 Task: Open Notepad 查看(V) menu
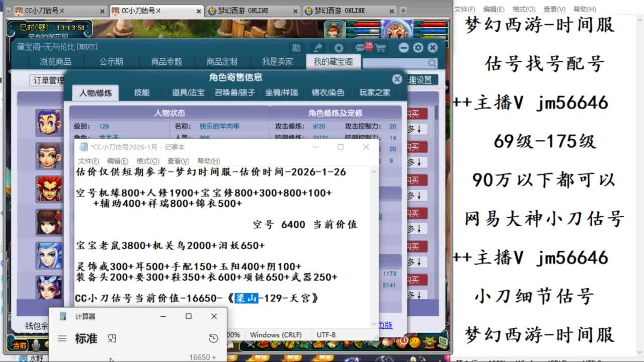pos(179,161)
